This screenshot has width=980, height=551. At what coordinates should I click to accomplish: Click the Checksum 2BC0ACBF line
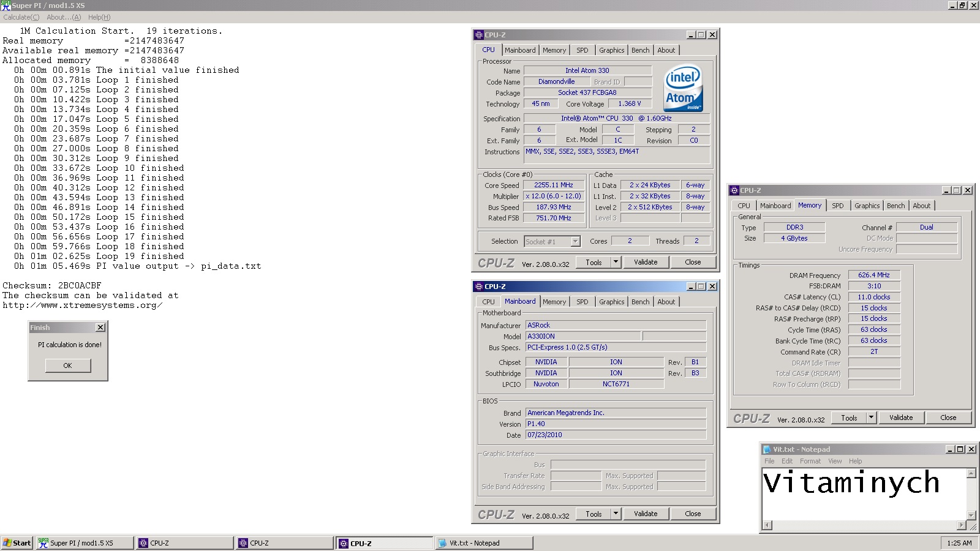(x=52, y=285)
